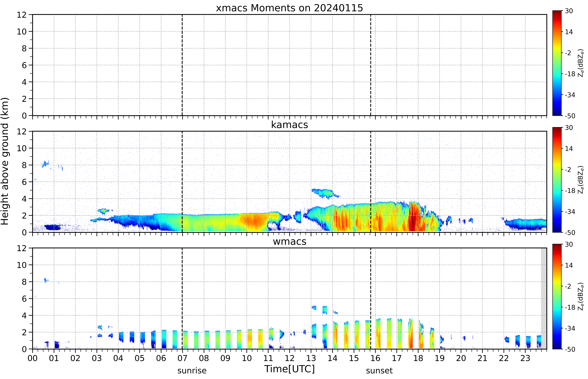Image resolution: width=588 pixels, height=379 pixels.
Task: Click the x-axis tick label "00"
Action: pyautogui.click(x=32, y=358)
